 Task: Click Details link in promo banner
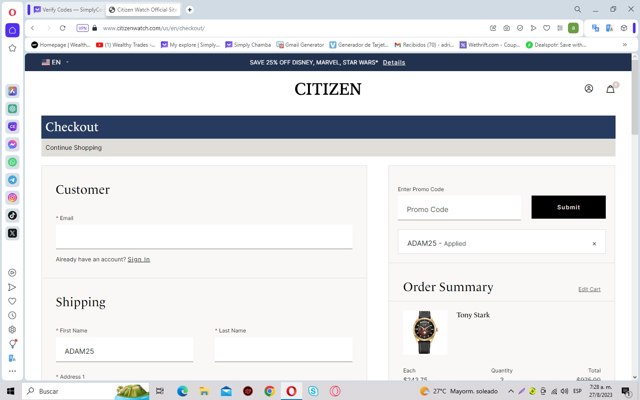(394, 62)
